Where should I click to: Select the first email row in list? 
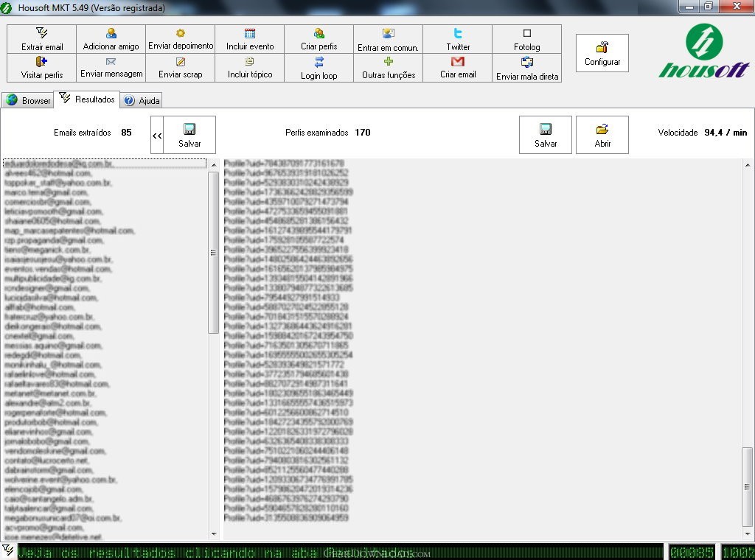(x=105, y=164)
